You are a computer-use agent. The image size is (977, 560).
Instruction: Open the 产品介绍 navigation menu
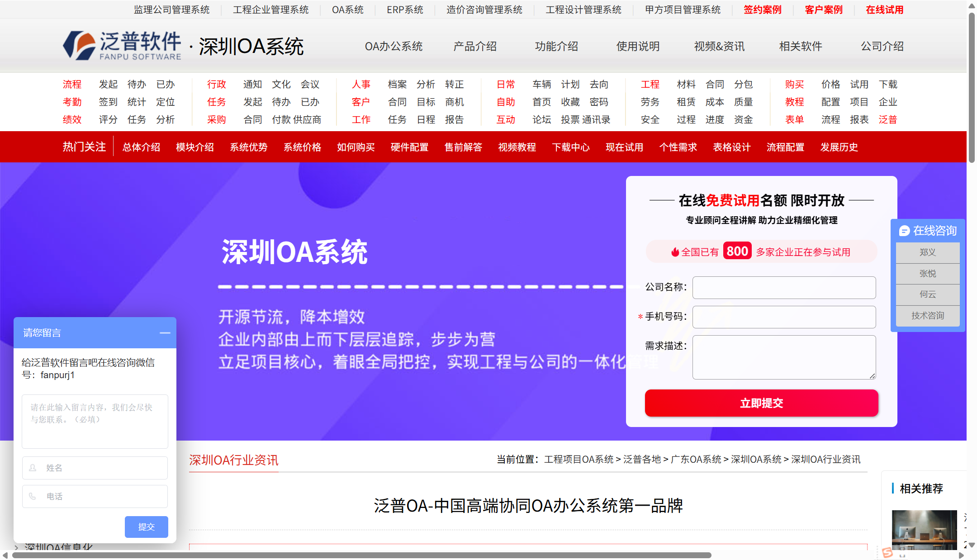tap(475, 46)
